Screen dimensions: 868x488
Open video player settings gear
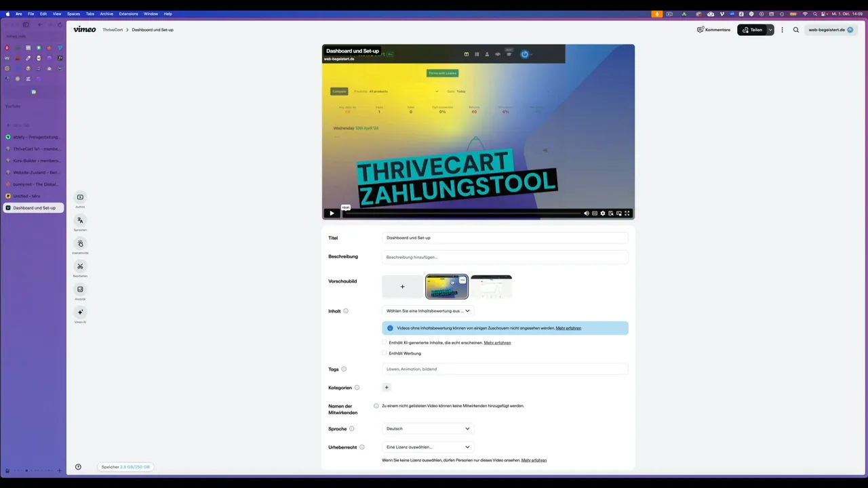click(x=603, y=213)
